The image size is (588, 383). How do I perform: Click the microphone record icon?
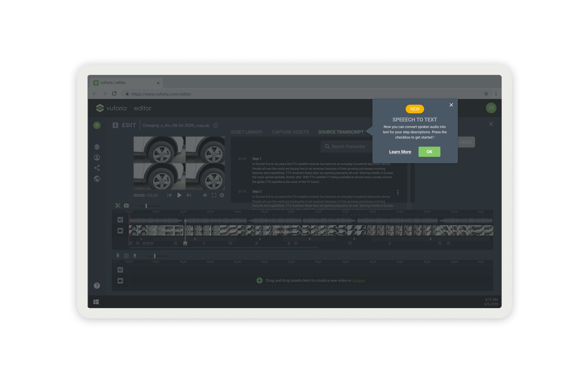118,255
